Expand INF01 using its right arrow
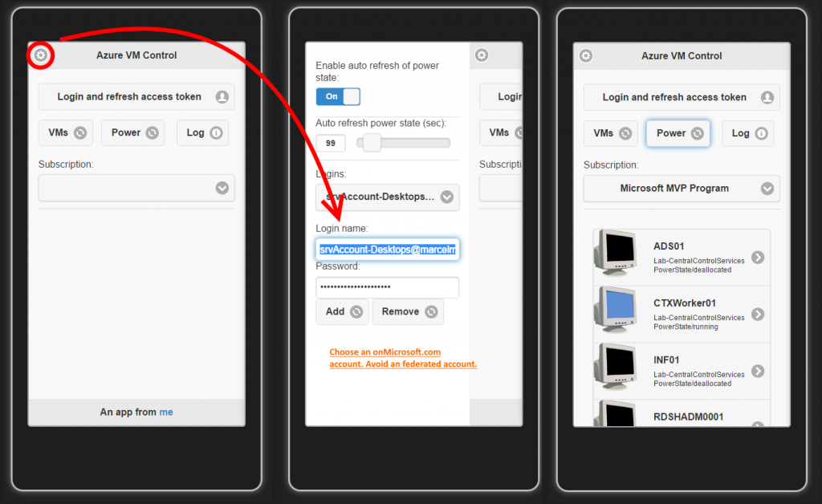This screenshot has height=504, width=822. pyautogui.click(x=757, y=372)
